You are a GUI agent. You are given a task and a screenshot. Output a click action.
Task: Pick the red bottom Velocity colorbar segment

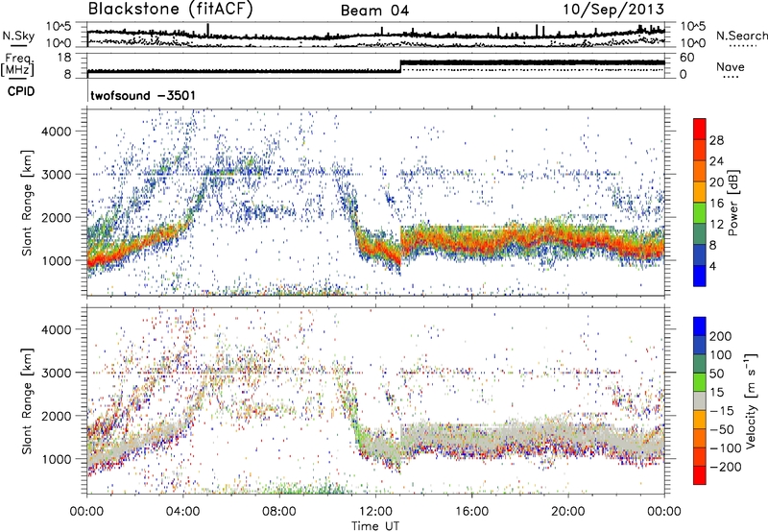[x=700, y=475]
